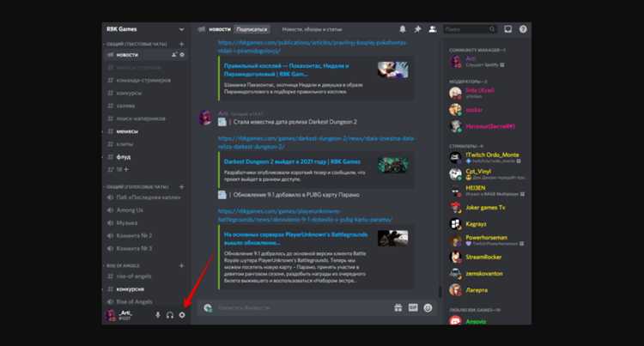Click the attach button left of message field
The image size is (644, 346).
click(x=208, y=308)
